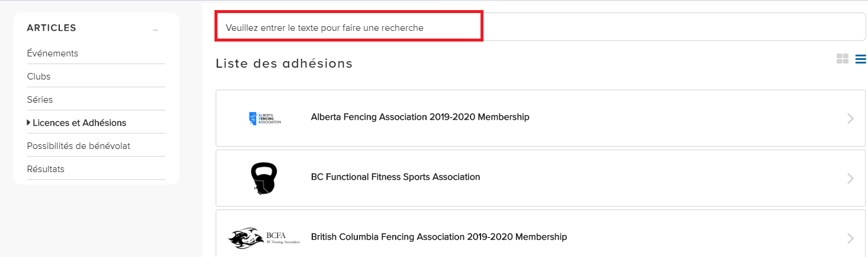Open Possibilités de bénévolat section

(79, 146)
